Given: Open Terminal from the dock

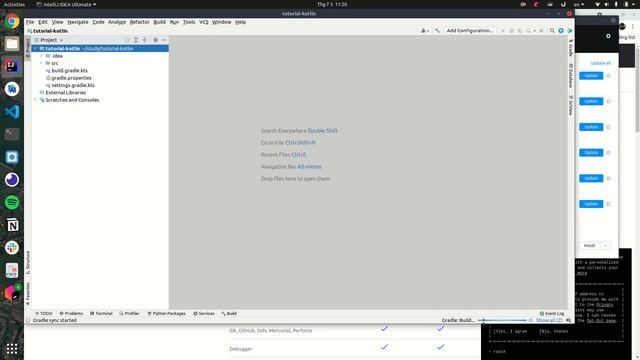Looking at the screenshot, I should pos(12,134).
